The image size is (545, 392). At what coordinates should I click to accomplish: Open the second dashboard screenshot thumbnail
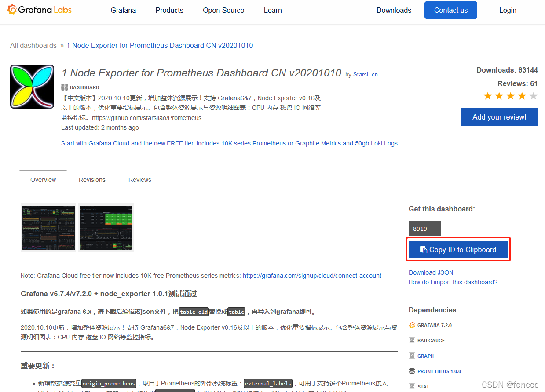106,228
